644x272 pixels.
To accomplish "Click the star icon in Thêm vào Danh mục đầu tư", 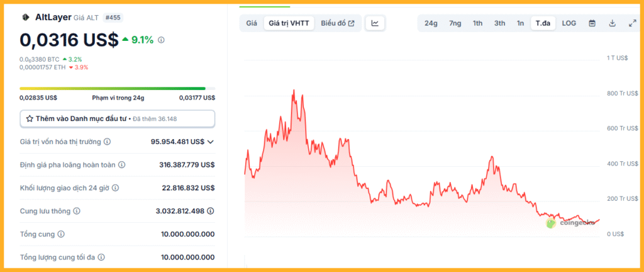I will pyautogui.click(x=30, y=119).
